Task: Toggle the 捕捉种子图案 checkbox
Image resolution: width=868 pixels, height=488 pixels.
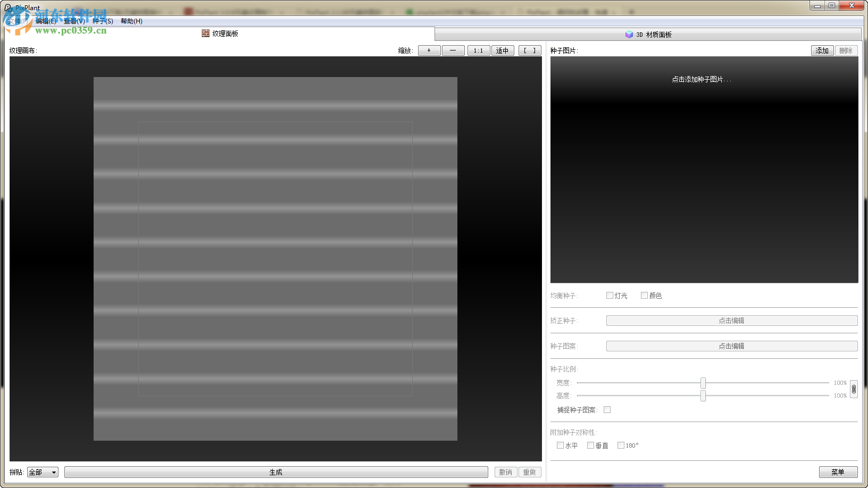Action: (607, 410)
